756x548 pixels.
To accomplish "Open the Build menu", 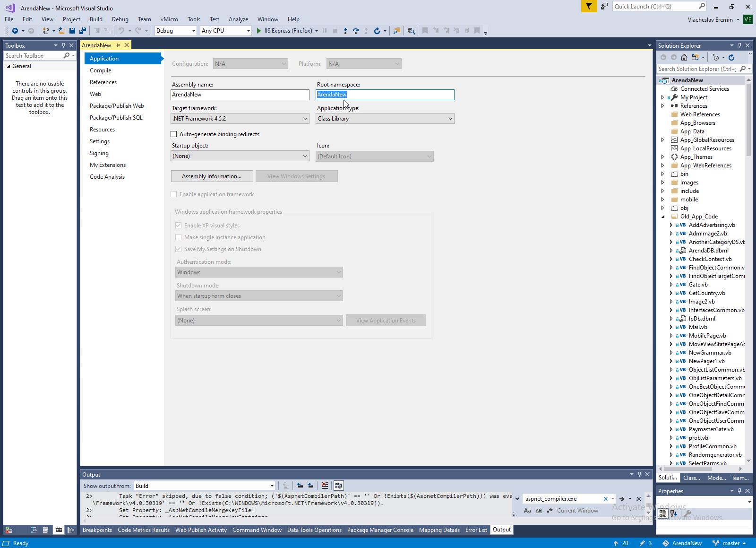I will pyautogui.click(x=96, y=19).
